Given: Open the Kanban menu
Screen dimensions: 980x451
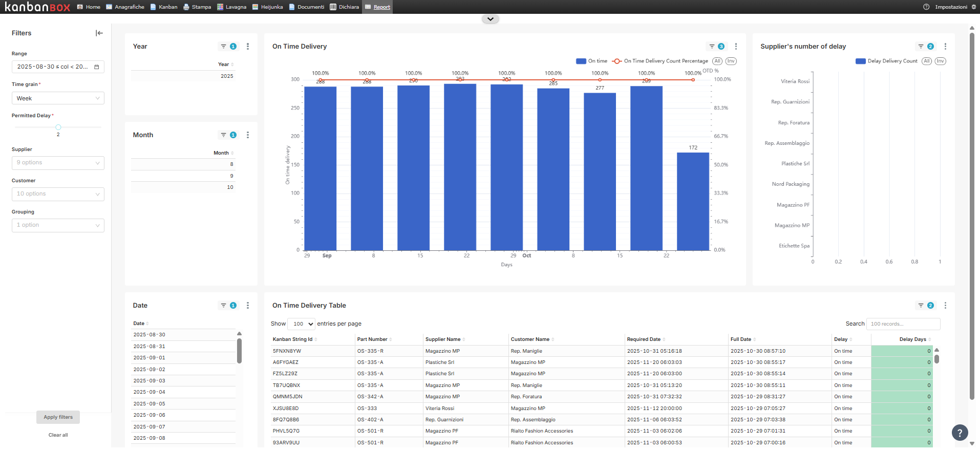Looking at the screenshot, I should point(164,7).
